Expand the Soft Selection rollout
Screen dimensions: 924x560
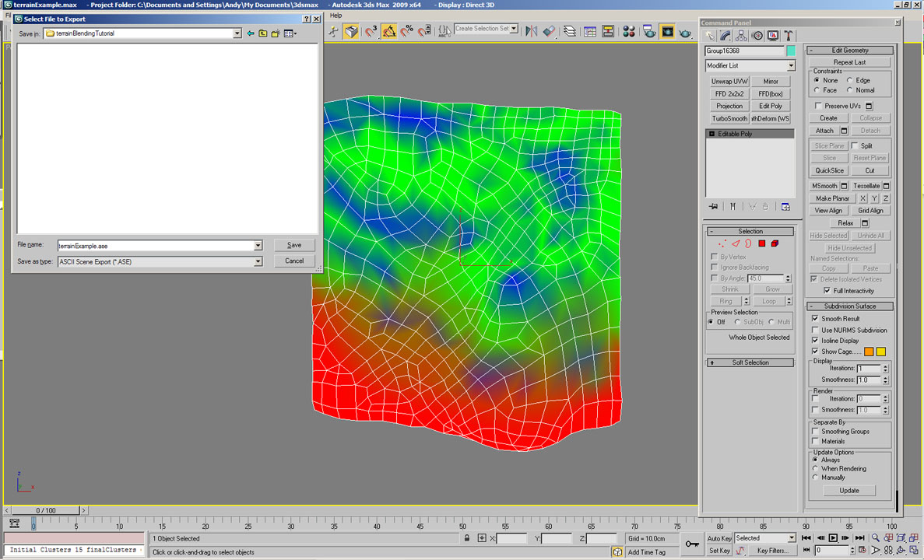click(x=750, y=362)
